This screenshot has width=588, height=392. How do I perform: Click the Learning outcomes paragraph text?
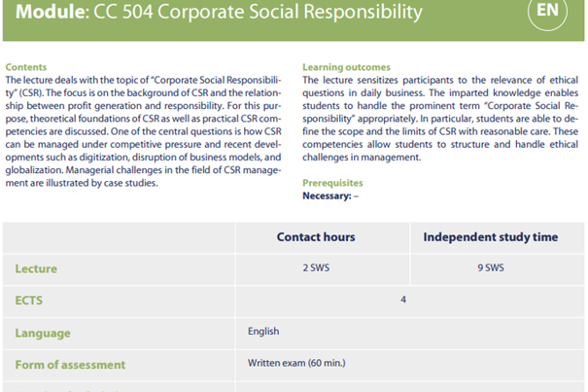pyautogui.click(x=440, y=118)
